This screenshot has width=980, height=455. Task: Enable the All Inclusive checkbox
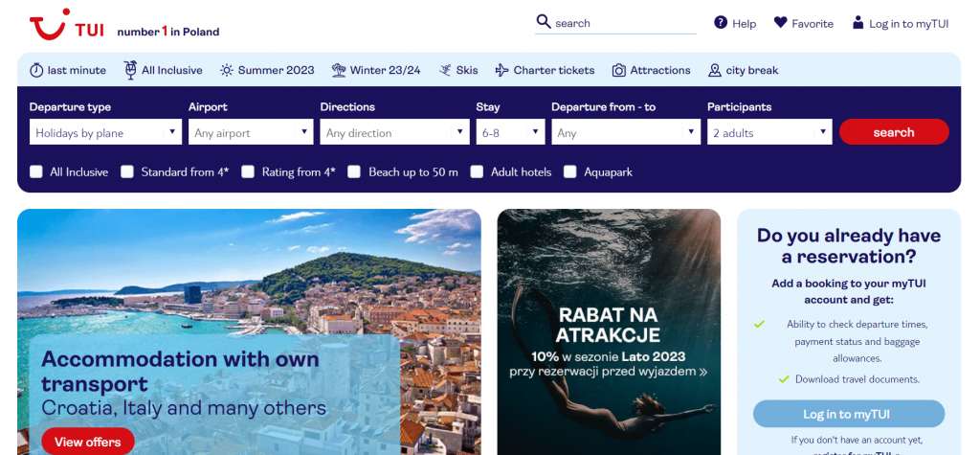(36, 171)
